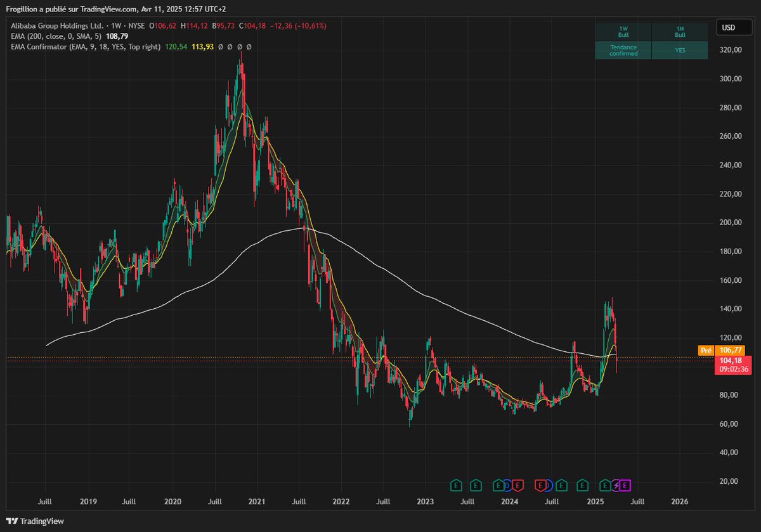The width and height of the screenshot is (761, 532).
Task: Click the green EMA value 120,54
Action: pyautogui.click(x=177, y=47)
